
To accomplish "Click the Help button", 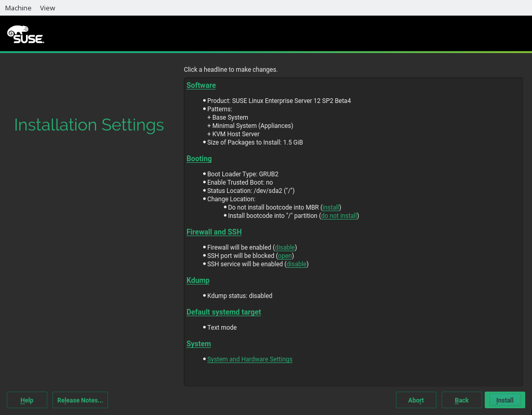I will (x=27, y=400).
